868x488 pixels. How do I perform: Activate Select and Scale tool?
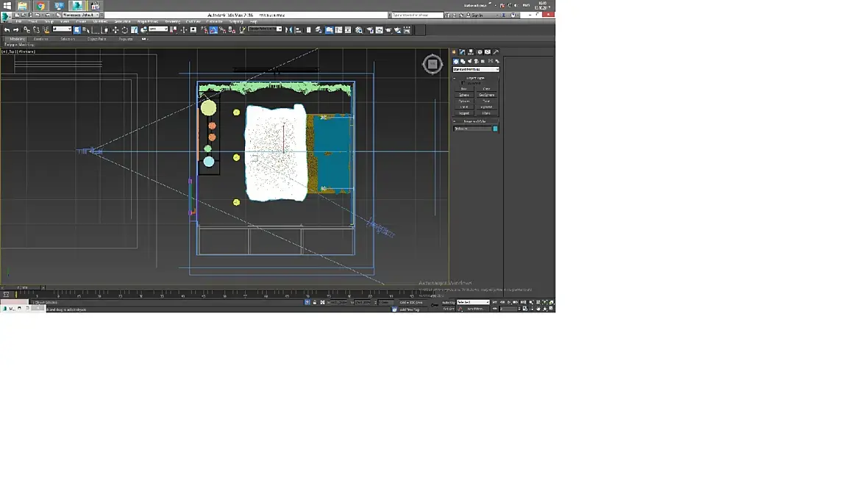(134, 30)
